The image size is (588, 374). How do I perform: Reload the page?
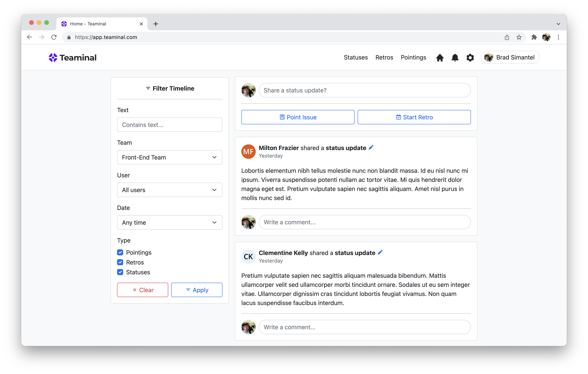[x=54, y=37]
